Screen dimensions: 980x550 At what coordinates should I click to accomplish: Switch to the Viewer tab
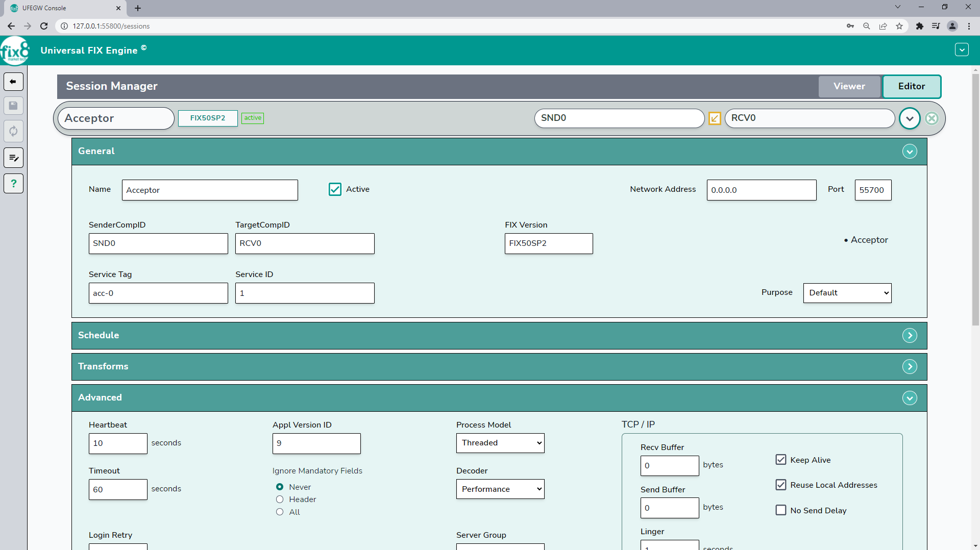click(x=849, y=86)
